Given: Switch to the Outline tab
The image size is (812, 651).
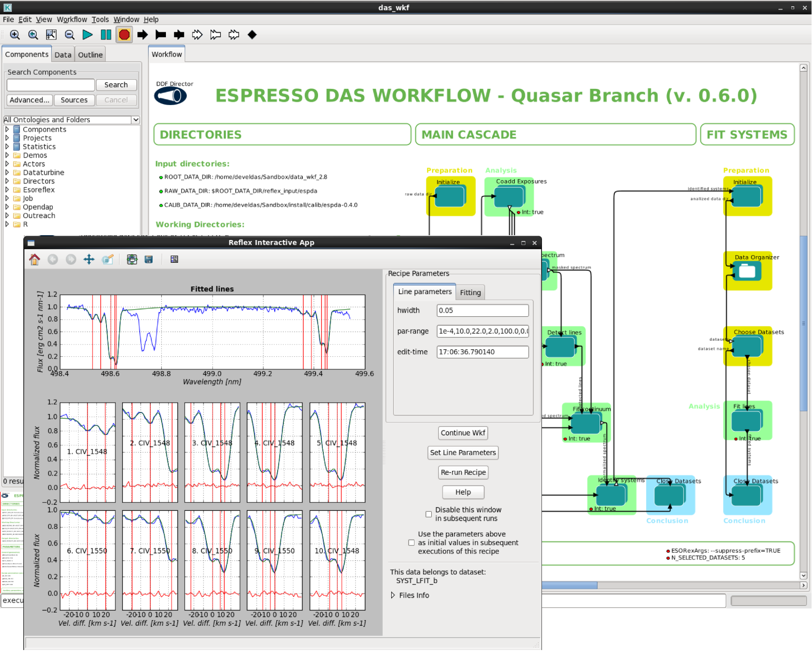Looking at the screenshot, I should point(90,55).
